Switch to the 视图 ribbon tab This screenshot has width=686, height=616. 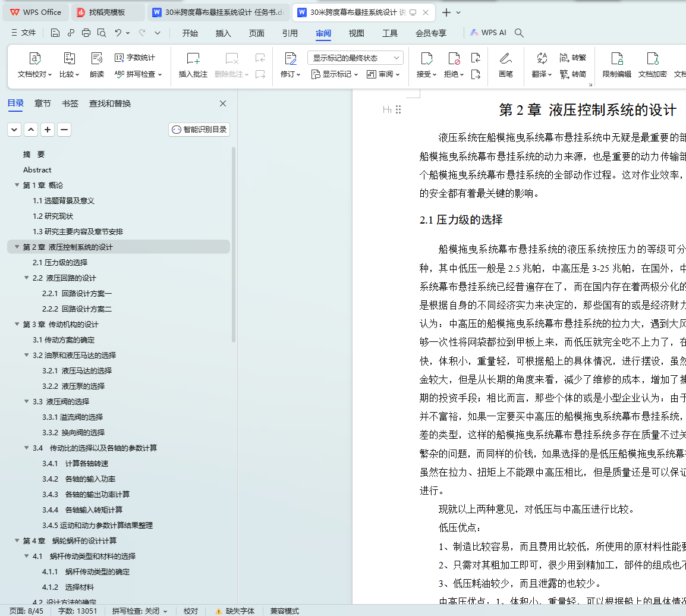click(357, 33)
